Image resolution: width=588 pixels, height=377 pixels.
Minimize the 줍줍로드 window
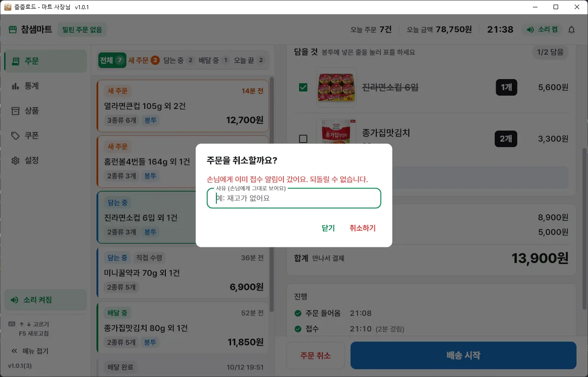tap(535, 7)
